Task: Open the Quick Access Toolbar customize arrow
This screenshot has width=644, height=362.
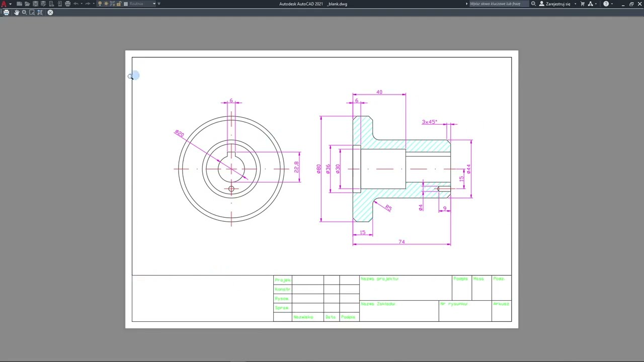Action: 159,4
